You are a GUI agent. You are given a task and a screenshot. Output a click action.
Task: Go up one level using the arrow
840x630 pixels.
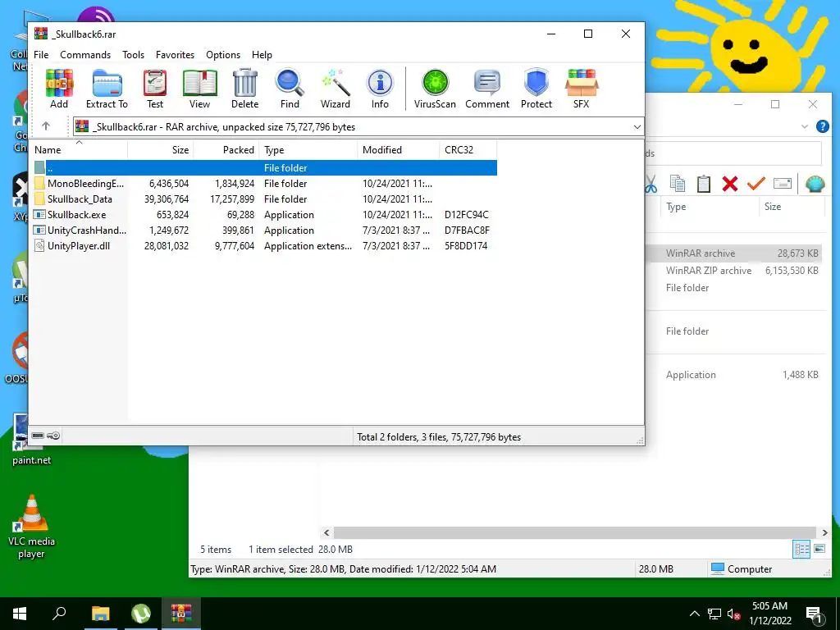(46, 126)
